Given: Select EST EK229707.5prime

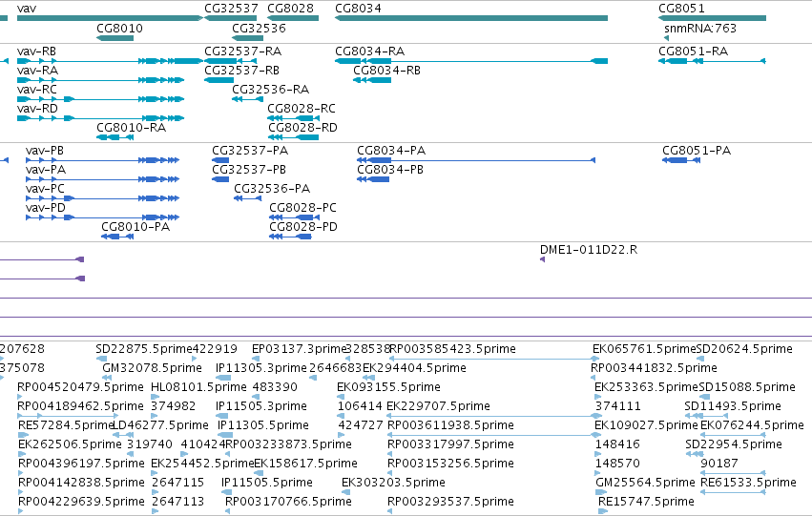Looking at the screenshot, I should 439,407.
